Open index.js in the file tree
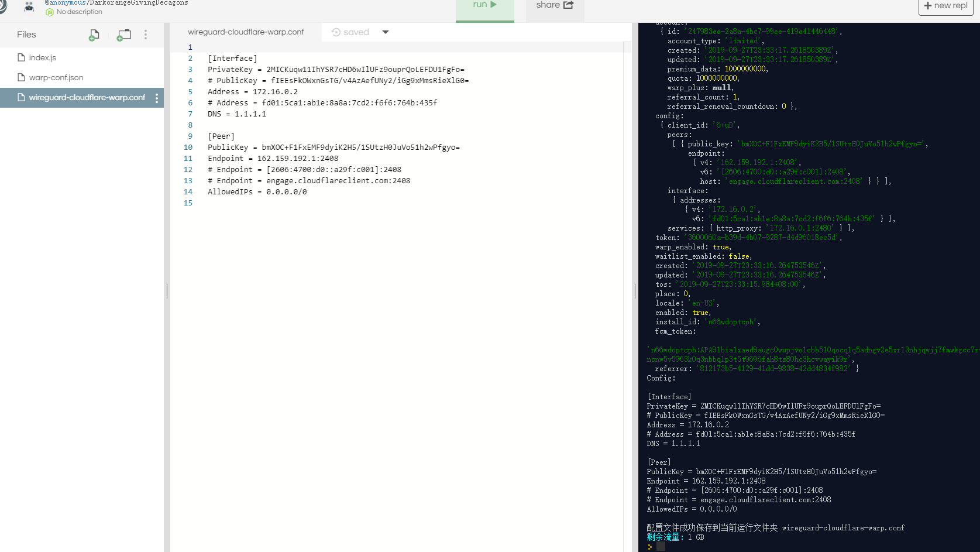 click(x=43, y=57)
